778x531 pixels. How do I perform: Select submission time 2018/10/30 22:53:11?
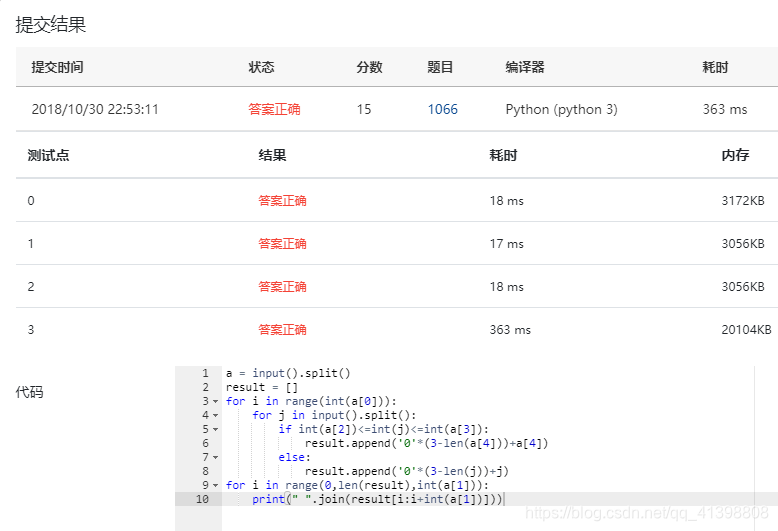click(x=95, y=109)
